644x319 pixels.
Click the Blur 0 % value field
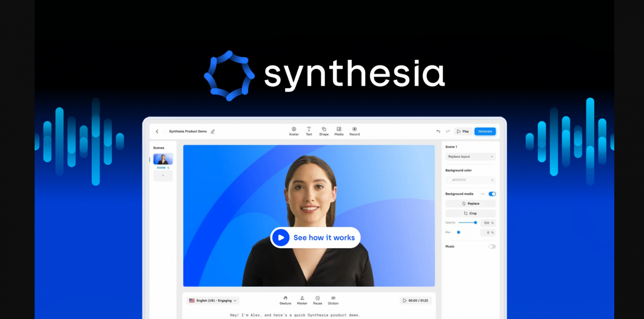pos(488,233)
